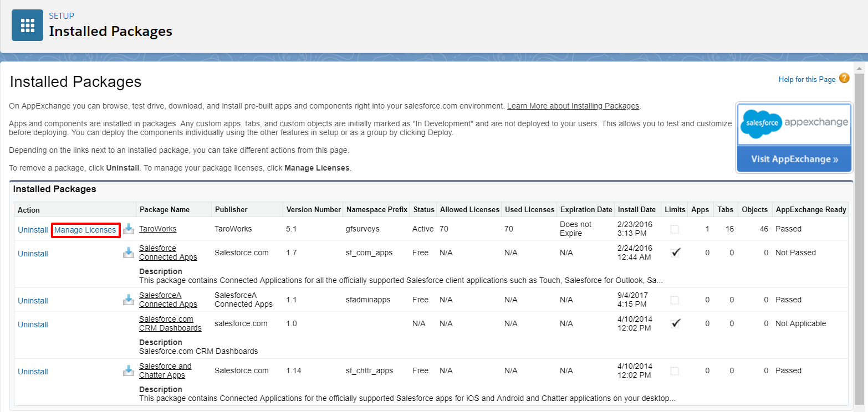Click the Objects column header
Screen dimensions: 868x412
[755, 209]
